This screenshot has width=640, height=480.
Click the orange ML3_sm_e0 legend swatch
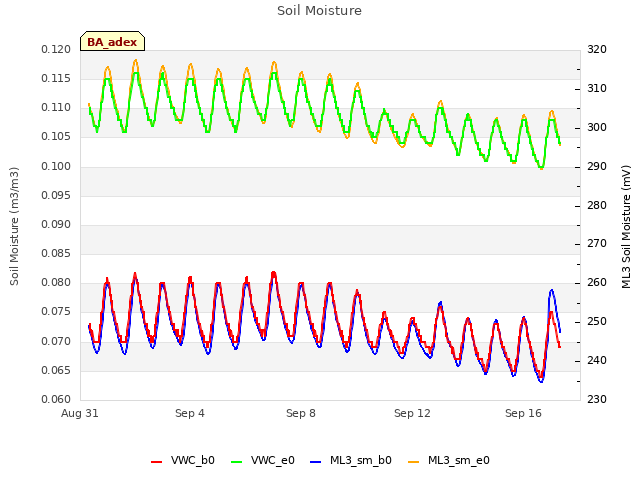tap(413, 462)
